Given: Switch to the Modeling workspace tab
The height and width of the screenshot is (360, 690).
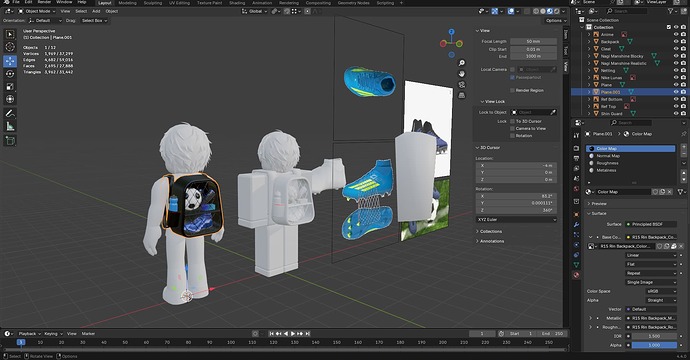Looking at the screenshot, I should tap(128, 3).
